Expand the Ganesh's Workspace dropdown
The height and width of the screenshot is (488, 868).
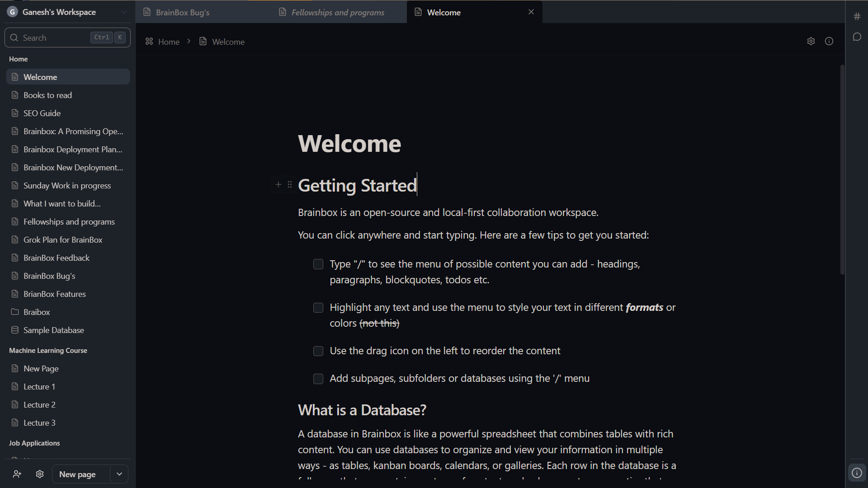[123, 12]
